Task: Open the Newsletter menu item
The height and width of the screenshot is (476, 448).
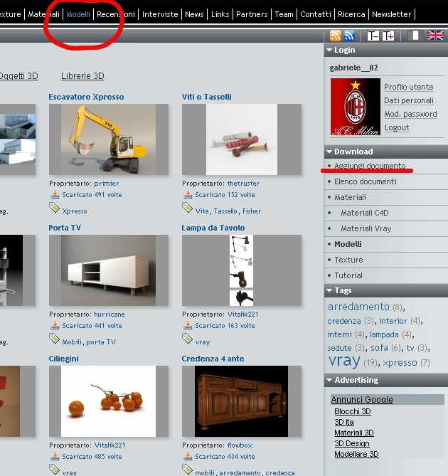Action: [x=391, y=14]
